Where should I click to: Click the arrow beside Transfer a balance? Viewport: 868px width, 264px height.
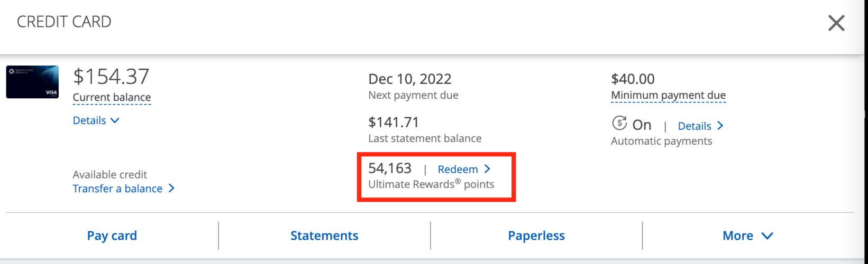pyautogui.click(x=171, y=188)
